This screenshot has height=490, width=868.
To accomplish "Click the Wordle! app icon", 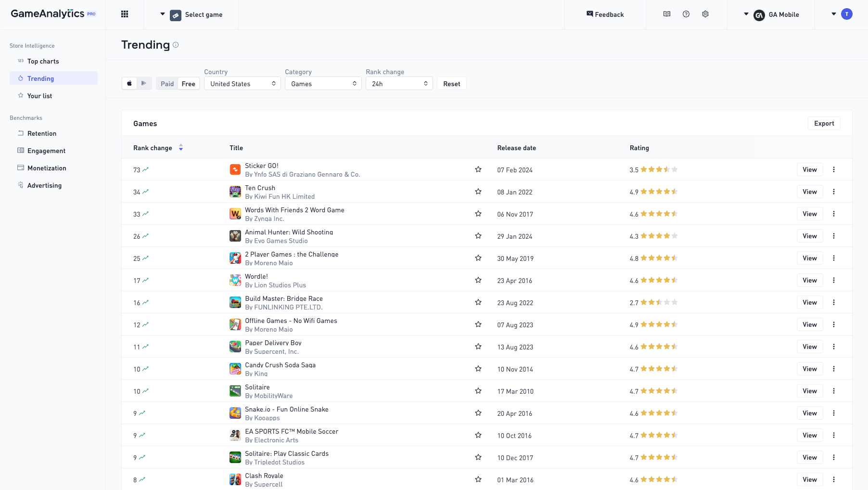I will (x=235, y=280).
